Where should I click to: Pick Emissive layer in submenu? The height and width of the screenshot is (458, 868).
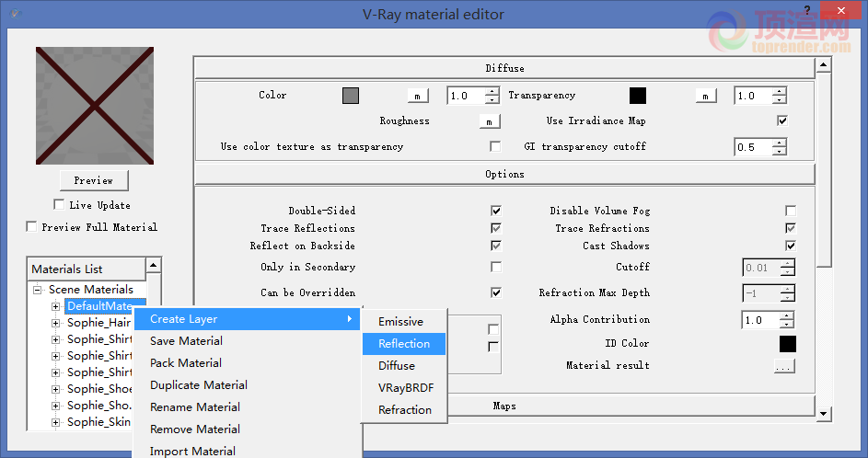[404, 322]
